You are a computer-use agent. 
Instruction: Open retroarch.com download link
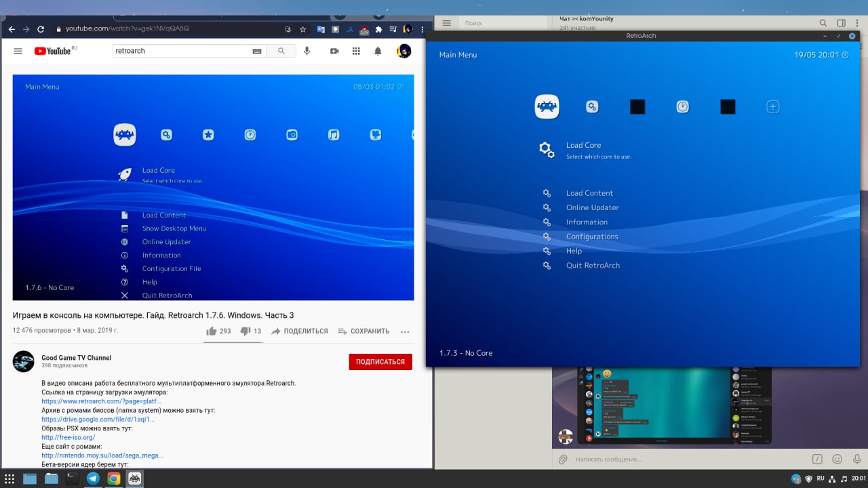(x=101, y=401)
